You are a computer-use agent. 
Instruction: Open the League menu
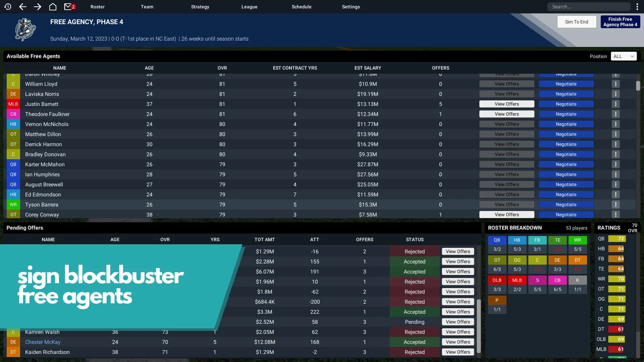[250, 7]
